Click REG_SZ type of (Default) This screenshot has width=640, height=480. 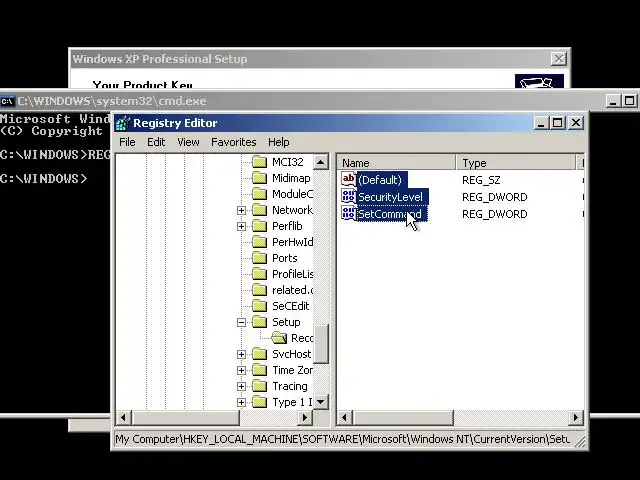(x=481, y=180)
